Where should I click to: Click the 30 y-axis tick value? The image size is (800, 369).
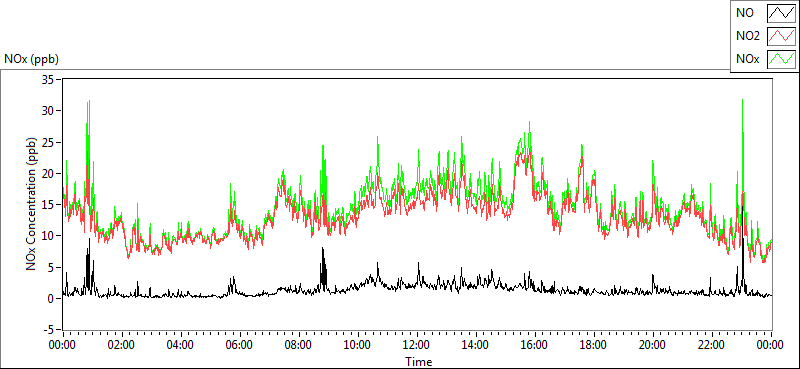49,111
